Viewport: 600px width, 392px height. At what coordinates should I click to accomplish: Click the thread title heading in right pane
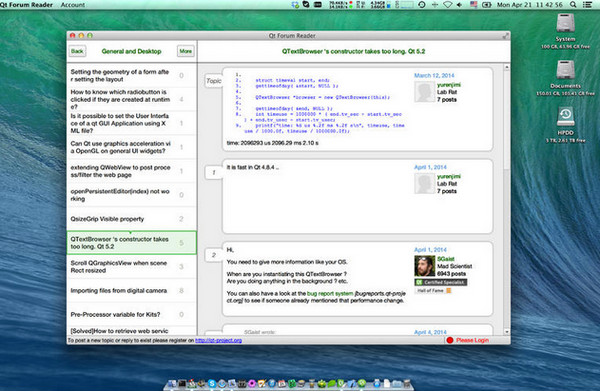pos(354,51)
